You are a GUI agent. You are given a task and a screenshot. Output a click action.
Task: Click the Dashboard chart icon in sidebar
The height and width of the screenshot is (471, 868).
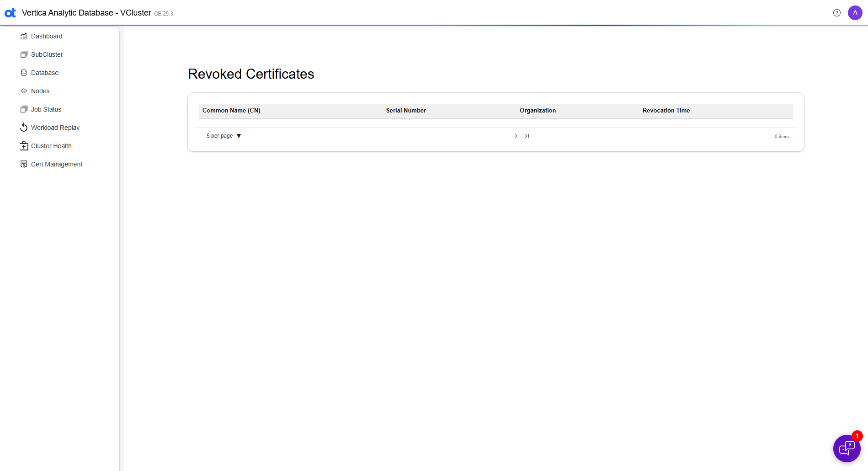tap(24, 36)
